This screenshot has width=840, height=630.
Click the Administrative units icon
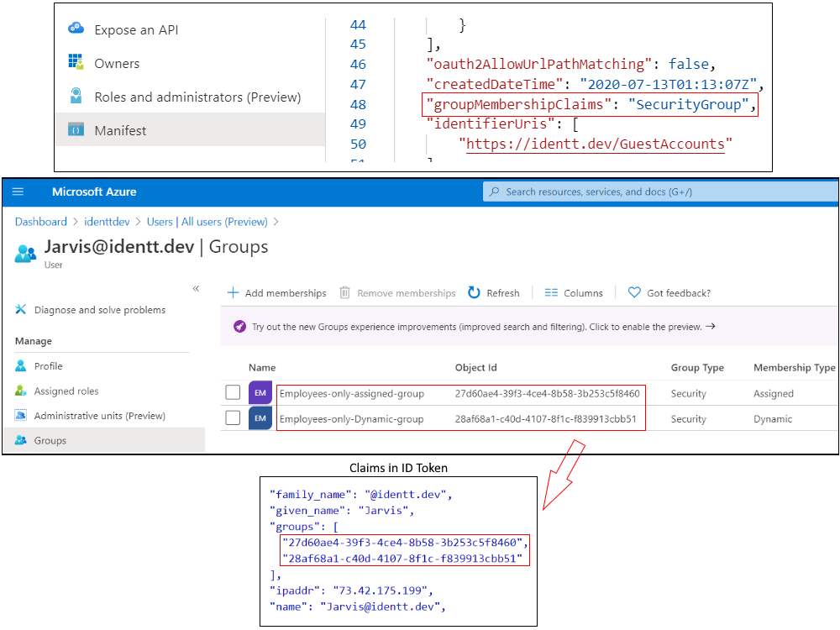(21, 415)
